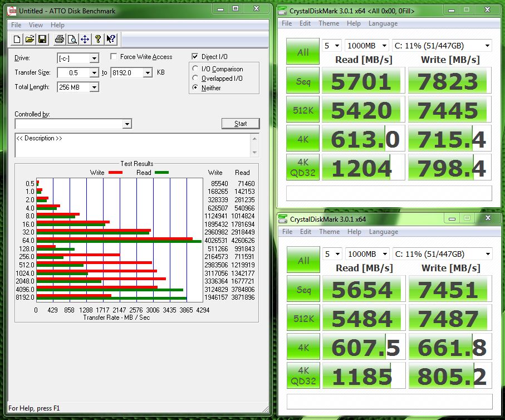The height and width of the screenshot is (420, 505).
Task: Click top CrystalDiskMark window title icon
Action: (282, 11)
